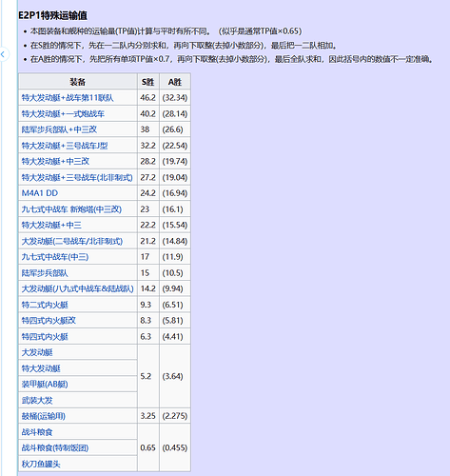The width and height of the screenshot is (450, 476).
Task: Click the A胜 value (10.5)
Action: (x=172, y=273)
